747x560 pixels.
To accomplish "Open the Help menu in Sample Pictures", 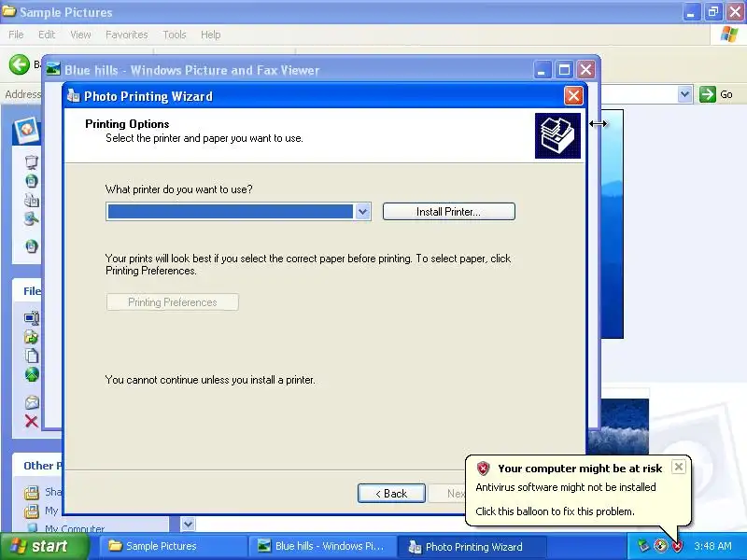I will 211,35.
